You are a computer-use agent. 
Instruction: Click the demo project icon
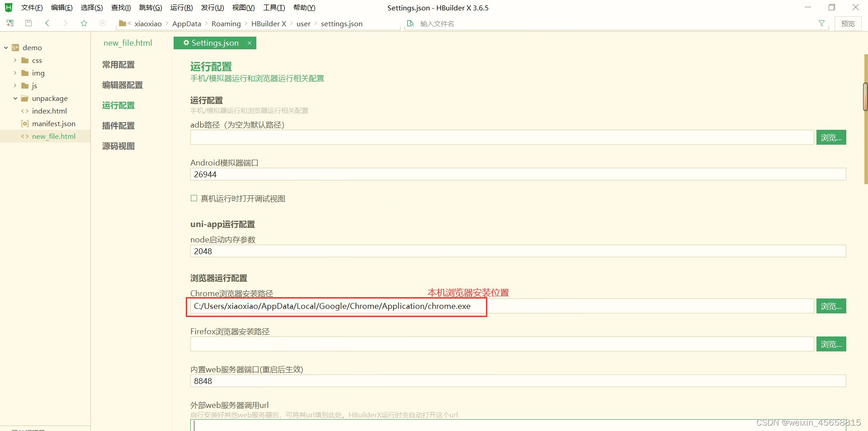click(x=15, y=47)
